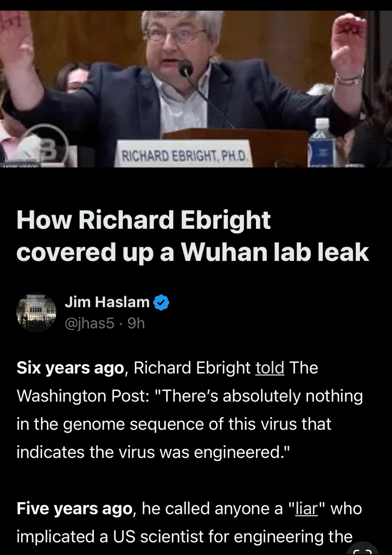The image size is (392, 555).
Task: Open the Jim Haslam author name
Action: (107, 302)
